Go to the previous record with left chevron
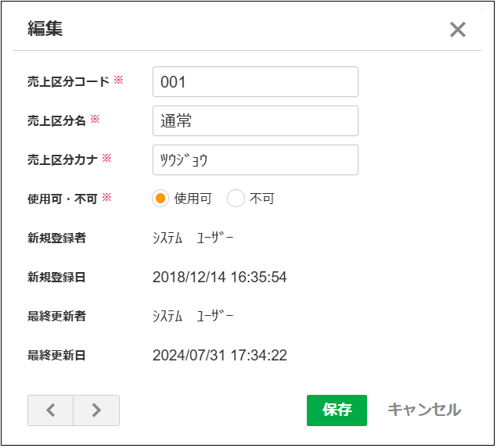The height and width of the screenshot is (448, 497). [x=51, y=410]
